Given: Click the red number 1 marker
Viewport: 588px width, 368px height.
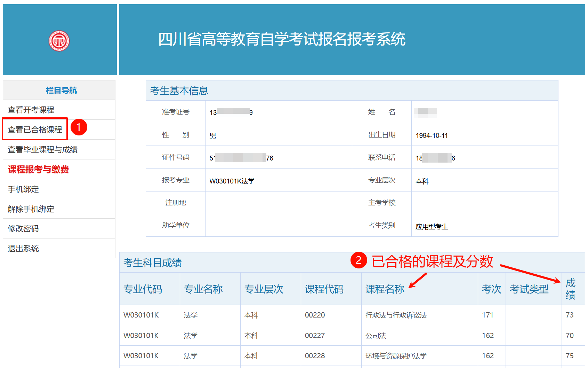Looking at the screenshot, I should coord(79,127).
